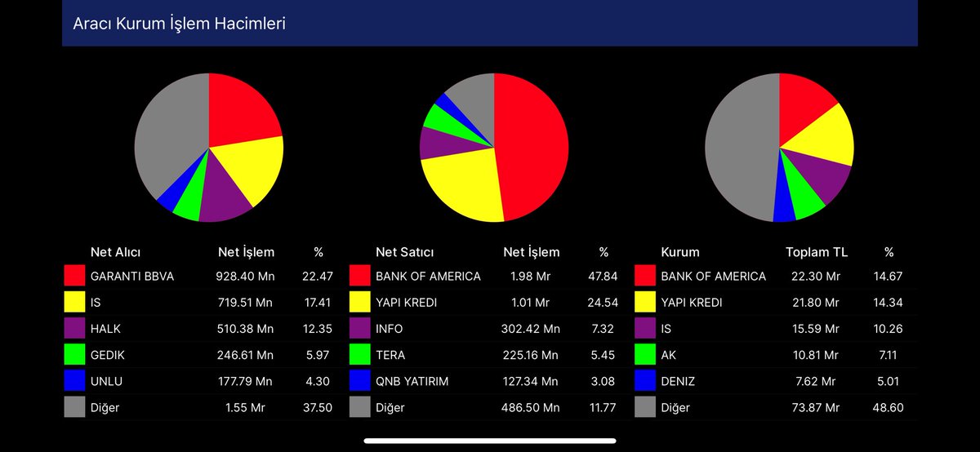Click the yellow swatch in Net Satıcı YAPI KREDI row
The width and height of the screenshot is (980, 452).
point(359,302)
